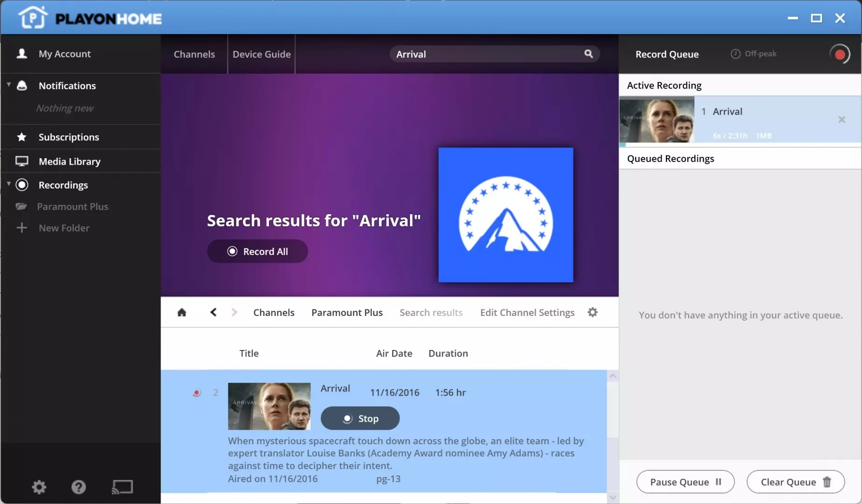
Task: Click the Arrival title in results row
Action: coord(335,388)
